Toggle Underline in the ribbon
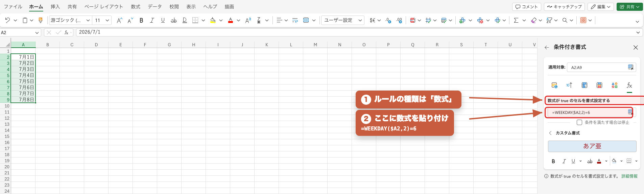Screen dimensions: 644x194 point(163,20)
